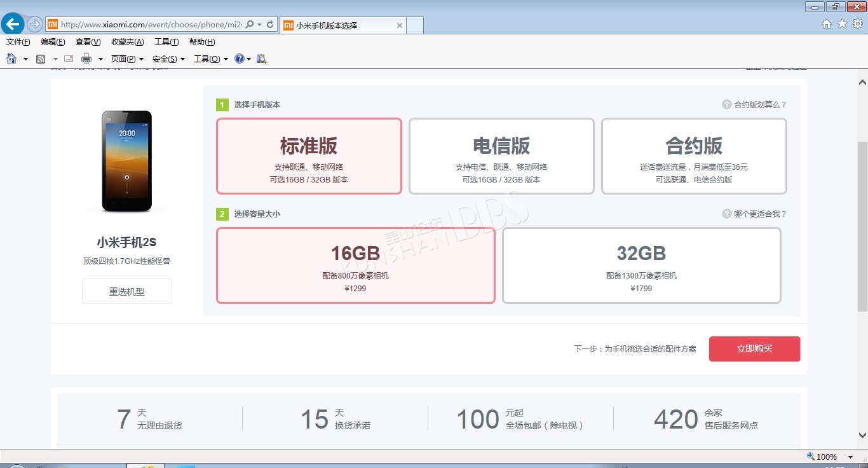Screen dimensions: 868x468
Task: Click the 7天无理由退货 text
Action: tap(149, 419)
